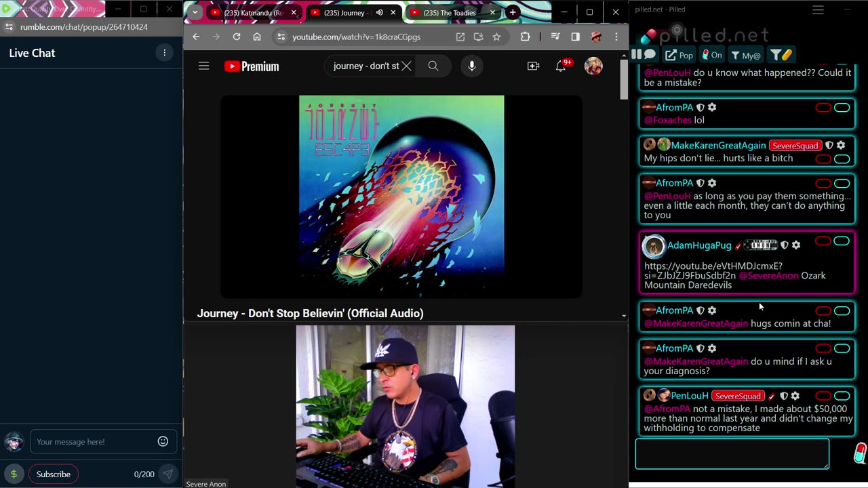Click Rumble rant dollar icon
868x488 pixels.
[x=14, y=474]
